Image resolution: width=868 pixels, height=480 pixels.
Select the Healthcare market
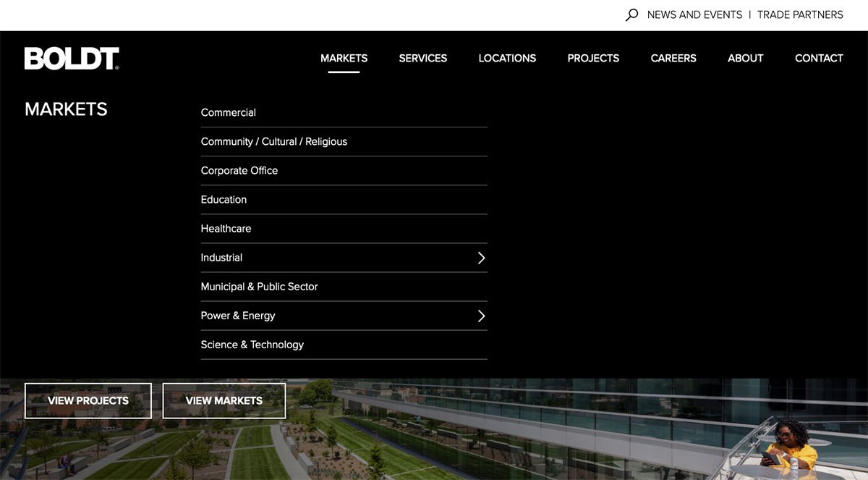(226, 228)
